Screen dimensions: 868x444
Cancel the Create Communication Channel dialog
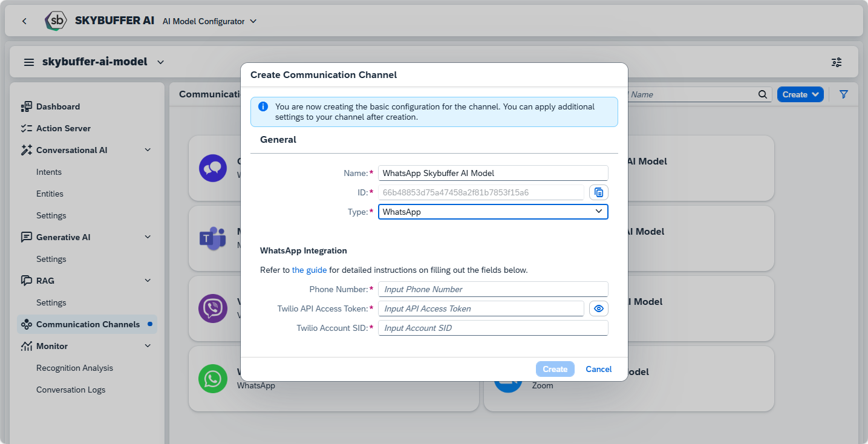599,369
